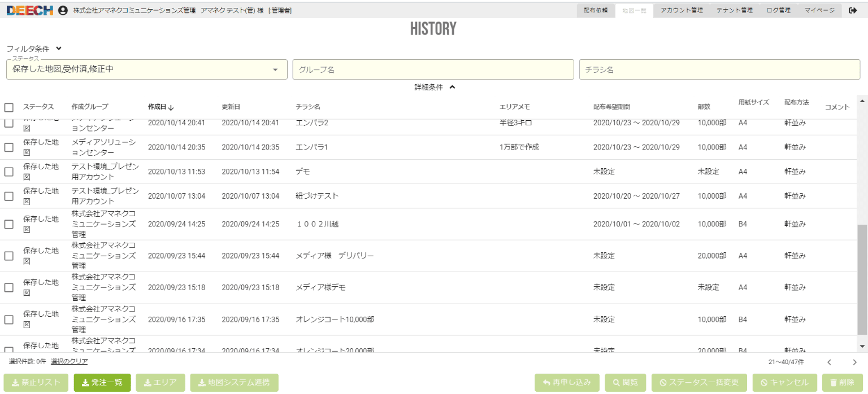This screenshot has height=394, width=868.
Task: Click the 発注一覧 button
Action: click(x=102, y=382)
